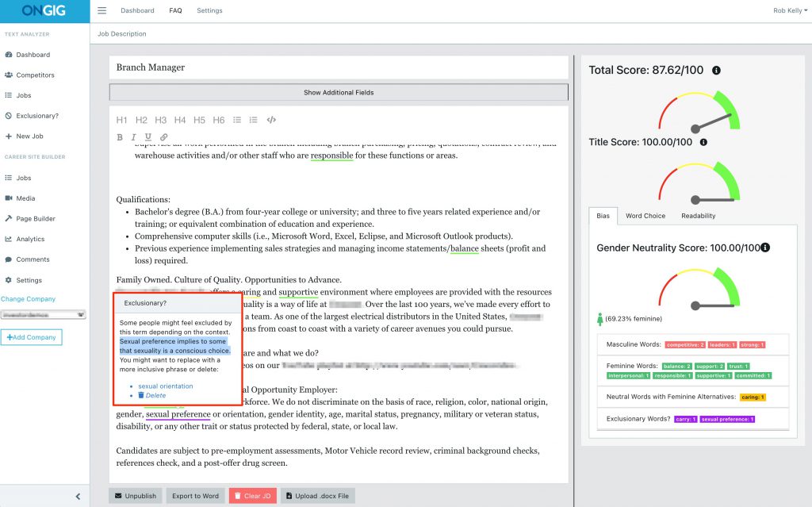Viewport: 812px width, 507px height.
Task: Toggle underline formatting
Action: pos(148,137)
